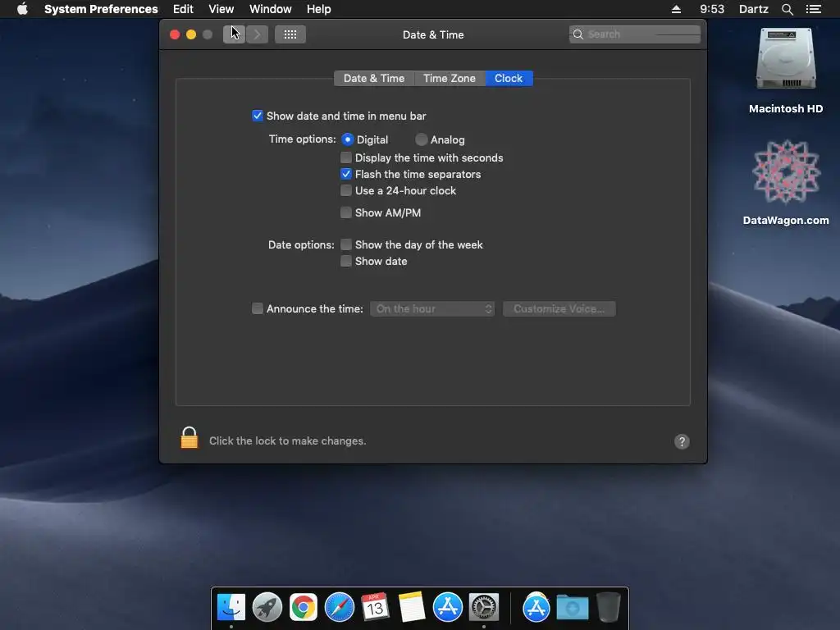840x630 pixels.
Task: Uncheck Show date and time in menu bar
Action: tap(258, 116)
